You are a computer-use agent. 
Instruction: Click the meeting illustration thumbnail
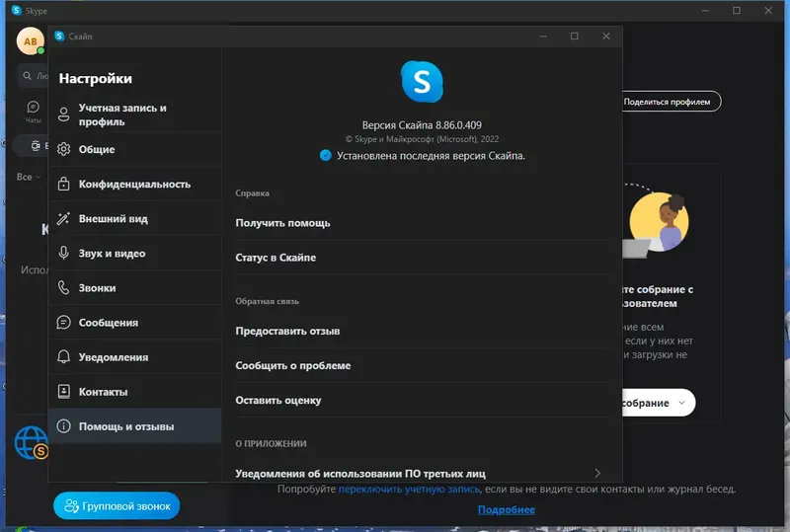coord(656,222)
